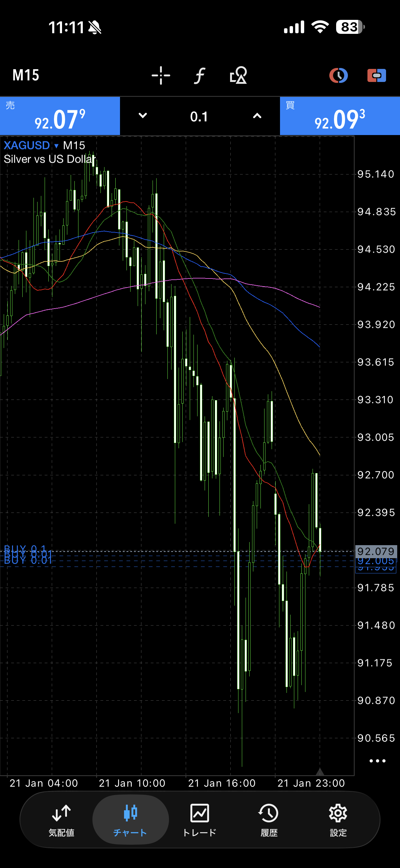Toggle the one-click trading panel icon
This screenshot has height=868, width=400.
pos(376,75)
